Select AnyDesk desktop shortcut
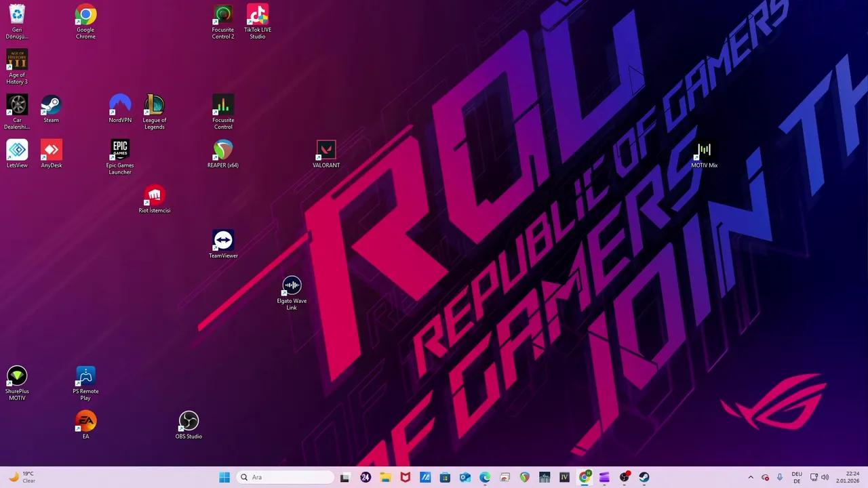 coord(51,154)
